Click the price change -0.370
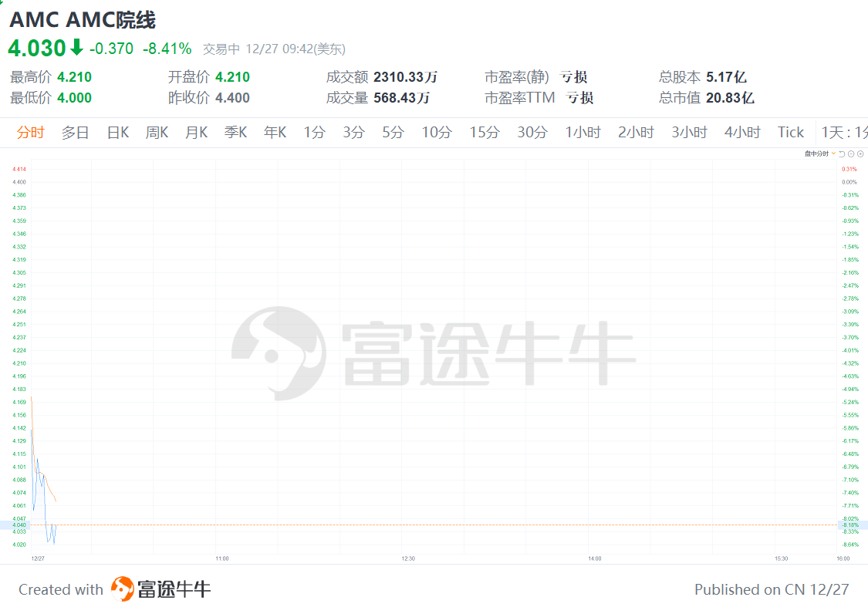The width and height of the screenshot is (868, 614). coord(111,49)
